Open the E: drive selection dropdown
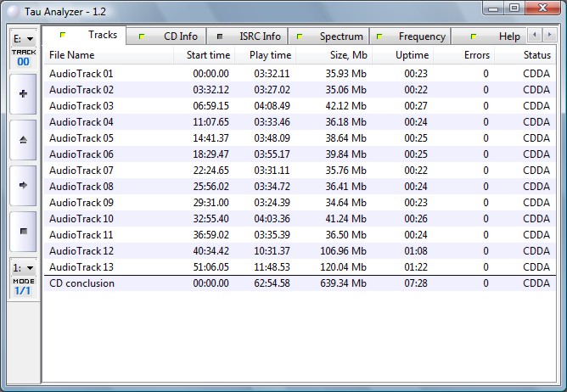Screen dimensions: 567x392 click(22, 38)
